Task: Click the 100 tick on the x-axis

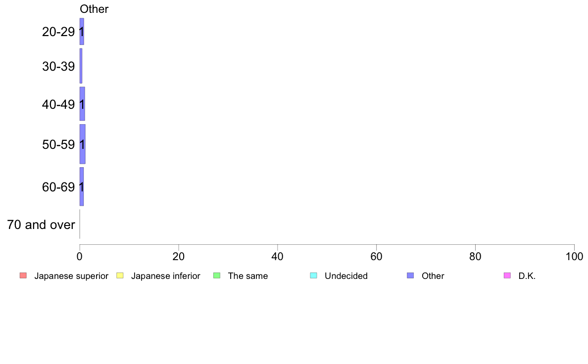Action: pyautogui.click(x=574, y=256)
